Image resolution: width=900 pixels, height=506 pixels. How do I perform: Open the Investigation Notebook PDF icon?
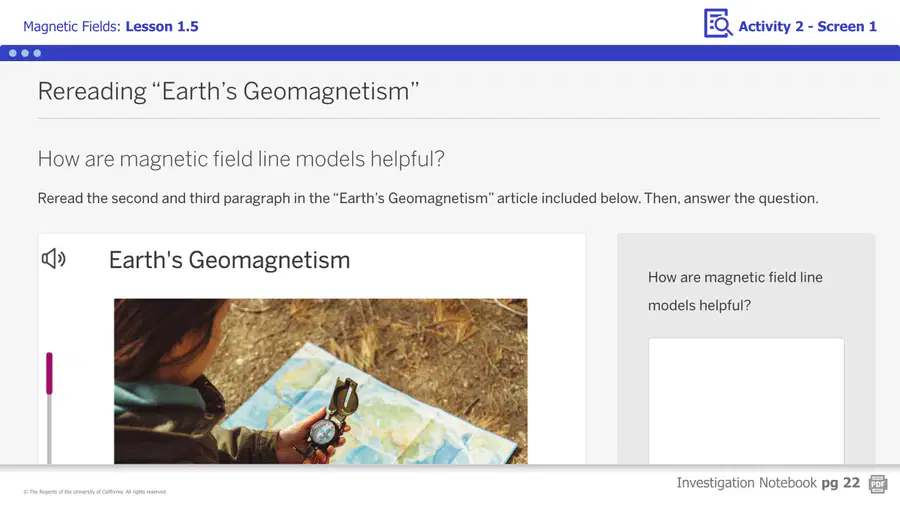[878, 484]
